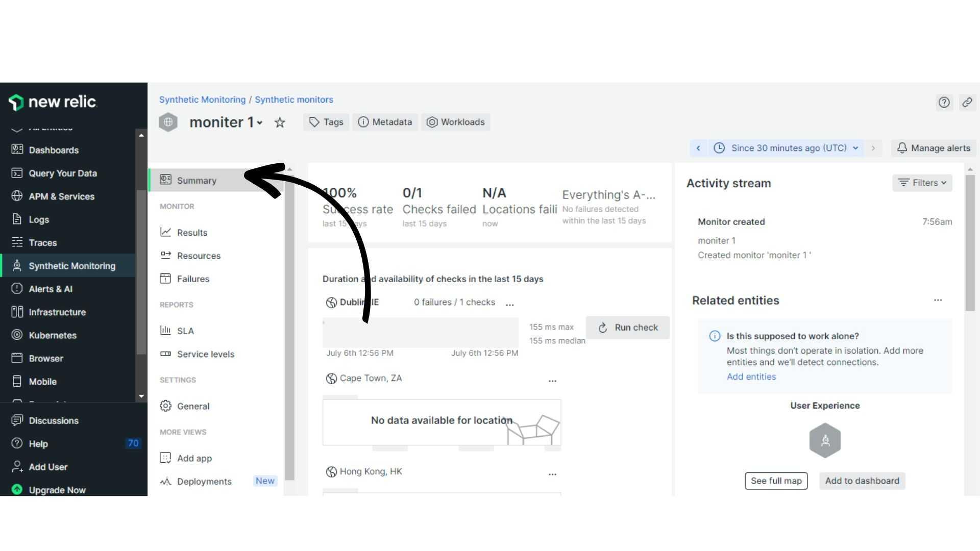Click the Add User icon
Image resolution: width=980 pixels, height=551 pixels.
(x=17, y=467)
